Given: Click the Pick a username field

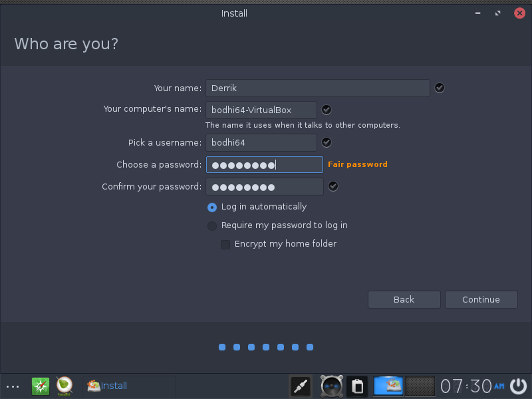Looking at the screenshot, I should pyautogui.click(x=261, y=143).
